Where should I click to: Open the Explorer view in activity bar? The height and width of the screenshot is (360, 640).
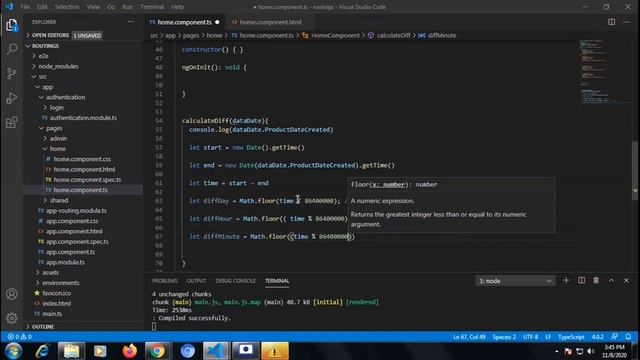coord(12,25)
